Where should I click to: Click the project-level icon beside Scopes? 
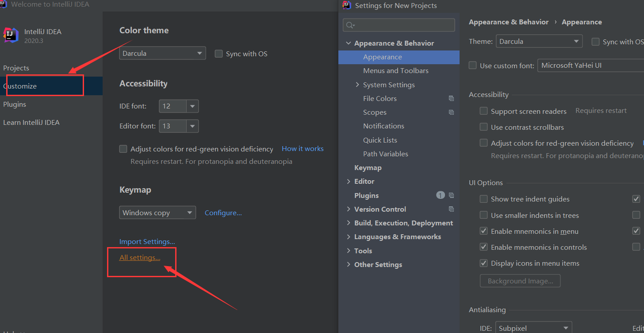click(x=451, y=112)
